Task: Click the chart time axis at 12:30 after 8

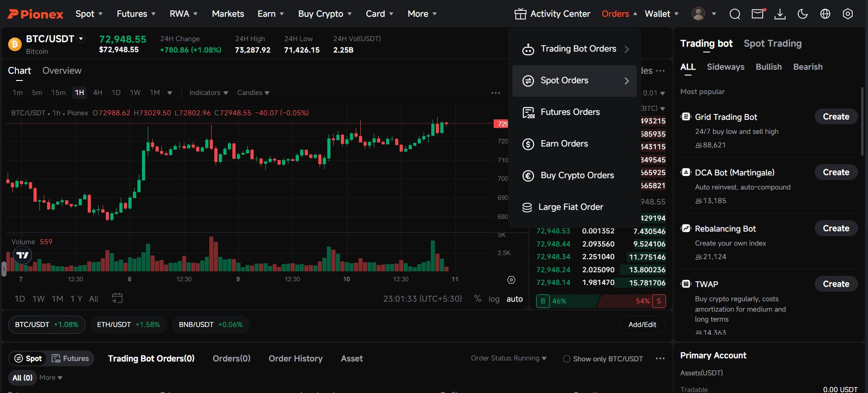Action: coord(184,279)
